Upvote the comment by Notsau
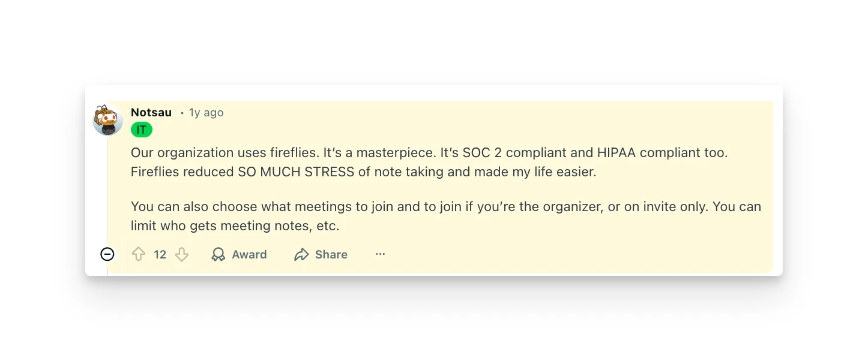 137,254
